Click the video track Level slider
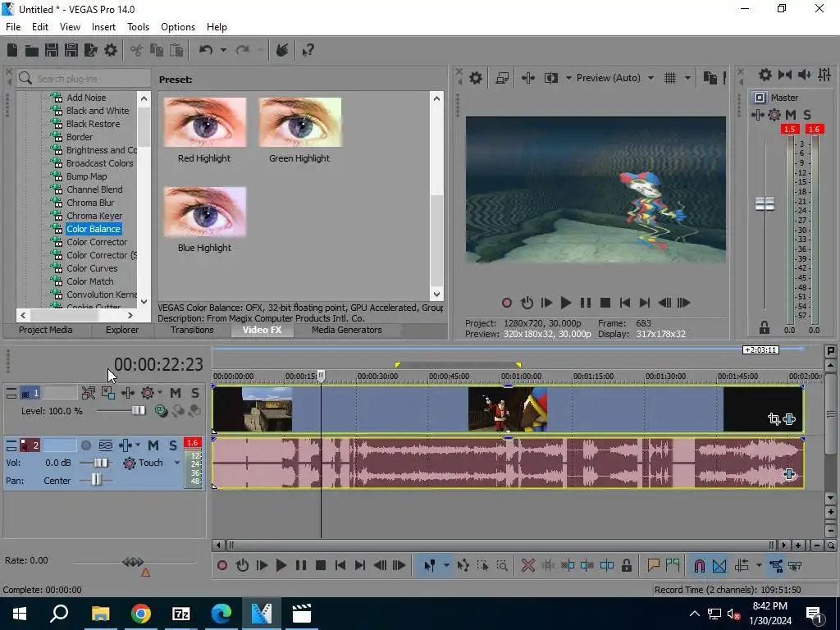The image size is (840, 630). click(138, 411)
